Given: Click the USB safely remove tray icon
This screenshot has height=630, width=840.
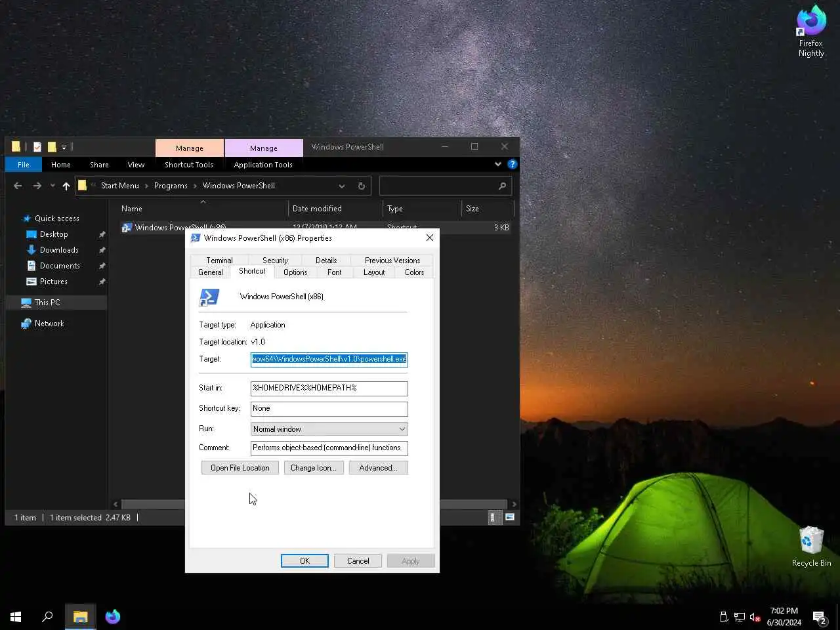Looking at the screenshot, I should (x=724, y=617).
